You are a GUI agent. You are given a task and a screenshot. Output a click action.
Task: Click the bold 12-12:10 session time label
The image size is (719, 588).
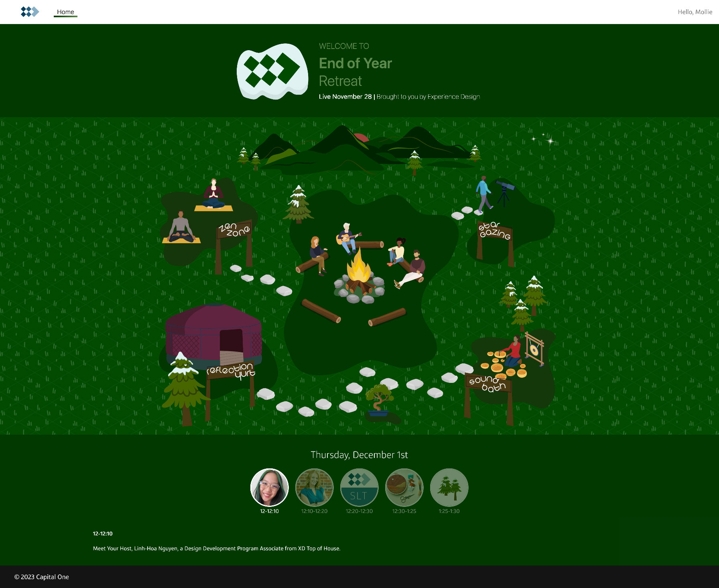point(103,533)
